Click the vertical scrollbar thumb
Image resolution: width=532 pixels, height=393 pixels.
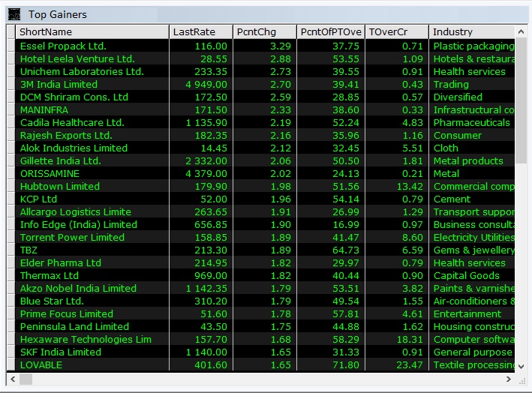point(521,97)
